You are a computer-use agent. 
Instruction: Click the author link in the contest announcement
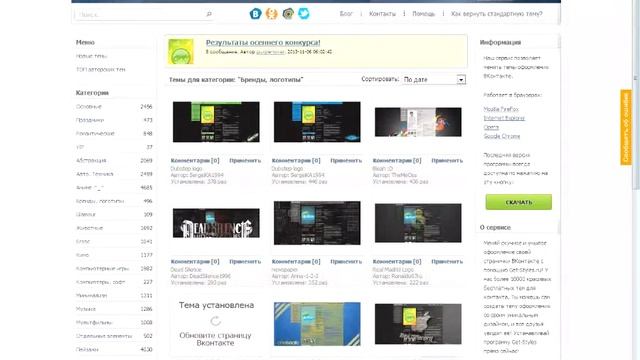[x=271, y=52]
